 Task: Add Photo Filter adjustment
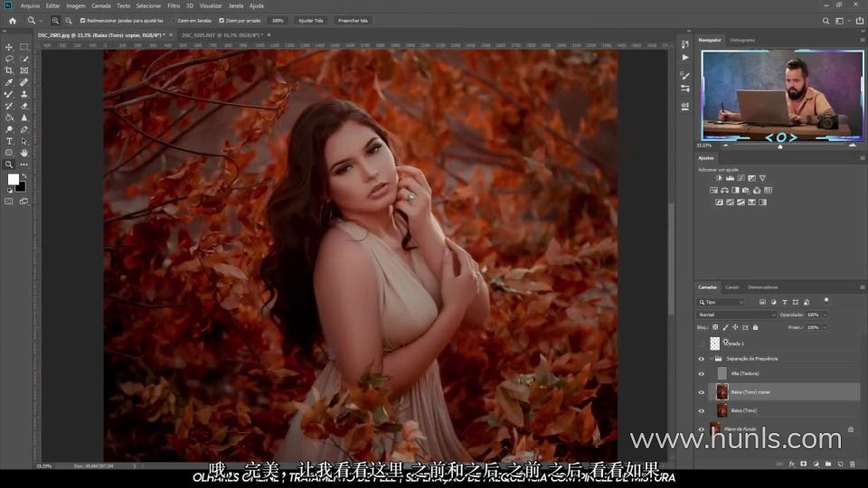(746, 191)
